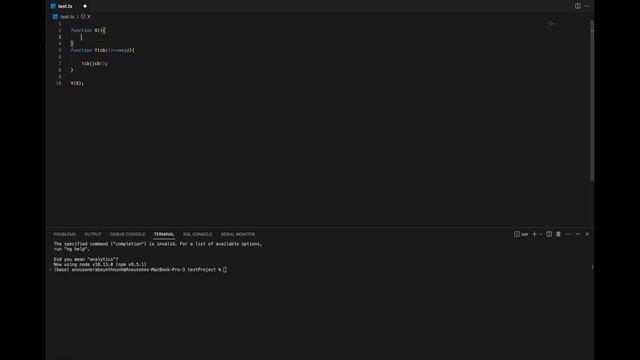Maximize panel size with chevron up
This screenshot has height=360, width=640.
[x=578, y=234]
